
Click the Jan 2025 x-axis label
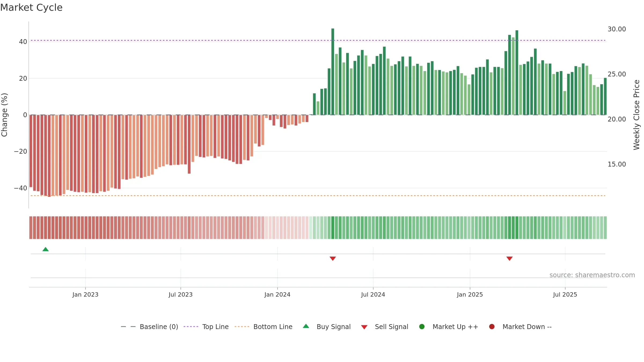(x=470, y=294)
